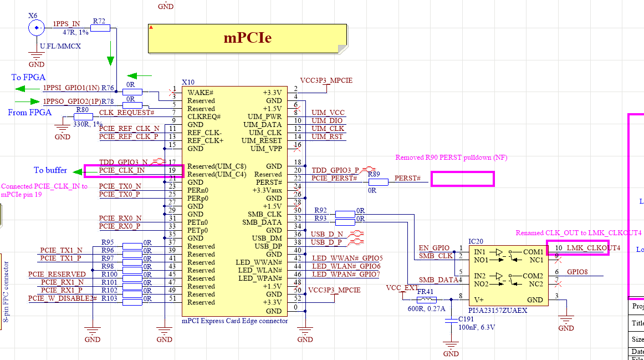Select the R80 330R resistor symbol

point(83,116)
